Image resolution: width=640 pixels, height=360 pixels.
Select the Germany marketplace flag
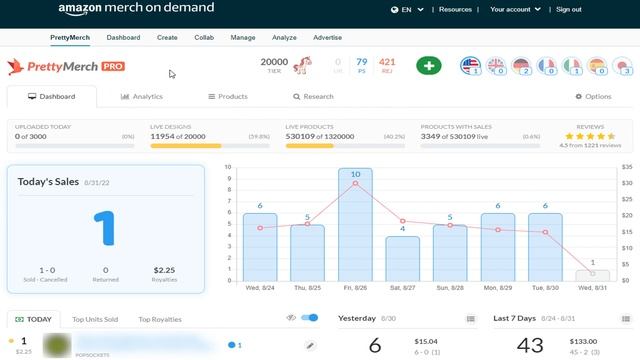(521, 66)
